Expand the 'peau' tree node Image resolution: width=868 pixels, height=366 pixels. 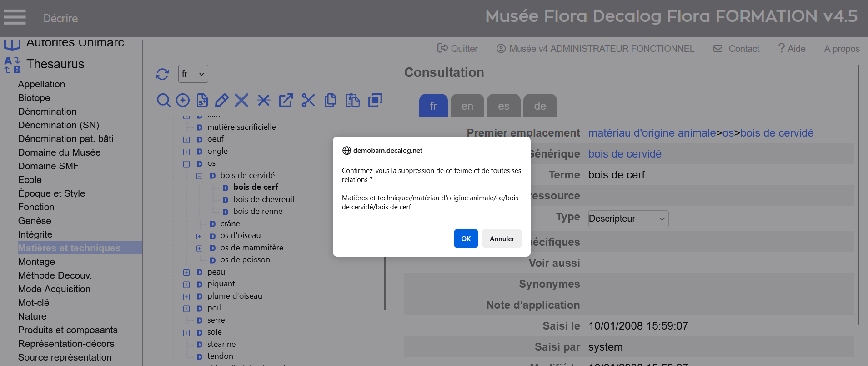pyautogui.click(x=186, y=273)
